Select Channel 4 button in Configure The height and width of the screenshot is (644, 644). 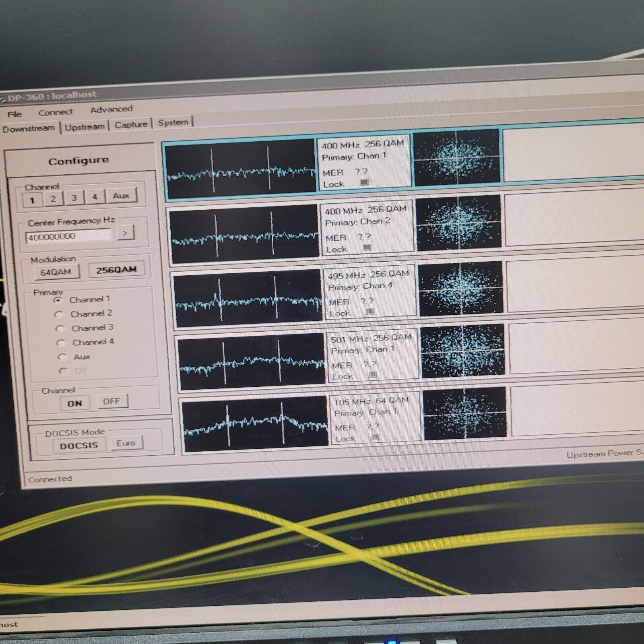pyautogui.click(x=95, y=197)
